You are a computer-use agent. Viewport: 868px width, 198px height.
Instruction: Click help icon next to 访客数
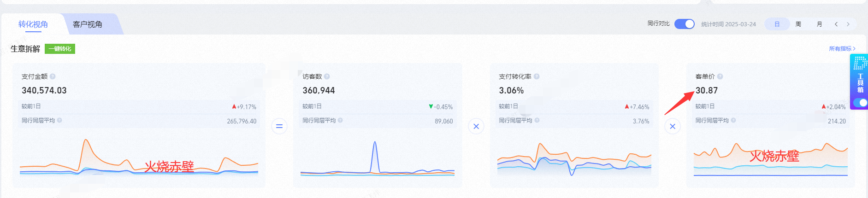pos(327,76)
